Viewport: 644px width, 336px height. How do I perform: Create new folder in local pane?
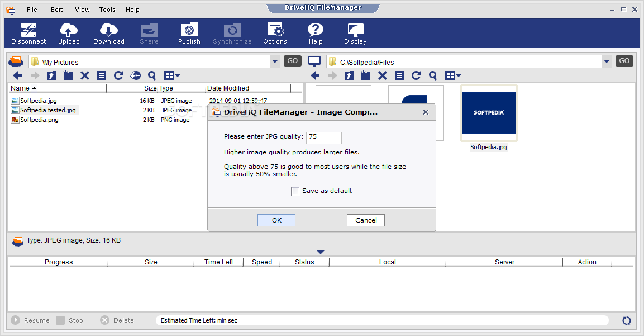(365, 75)
